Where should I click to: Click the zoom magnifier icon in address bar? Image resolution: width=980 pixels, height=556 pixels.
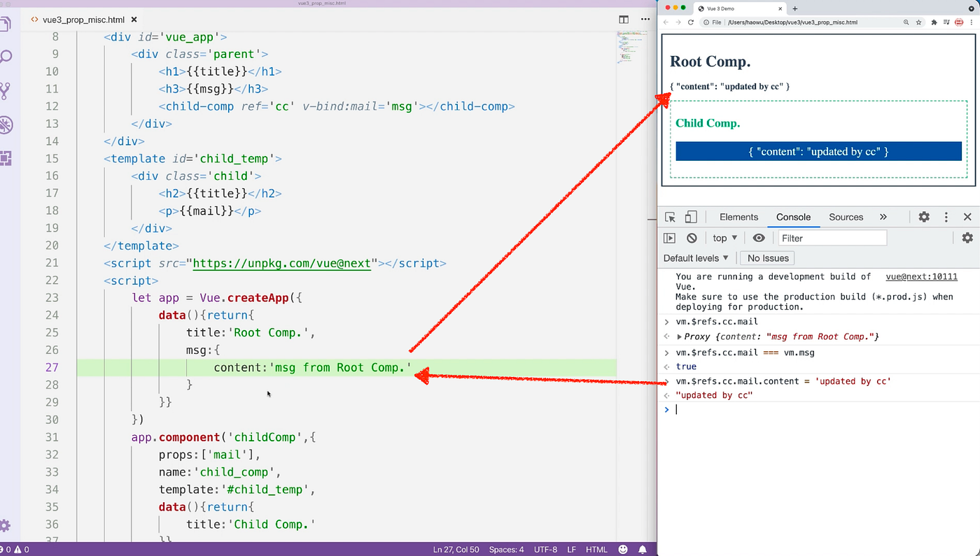(906, 22)
